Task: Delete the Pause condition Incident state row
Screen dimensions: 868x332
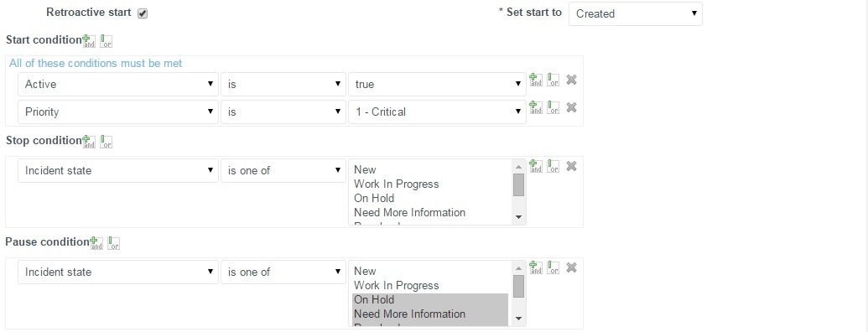Action: [571, 267]
